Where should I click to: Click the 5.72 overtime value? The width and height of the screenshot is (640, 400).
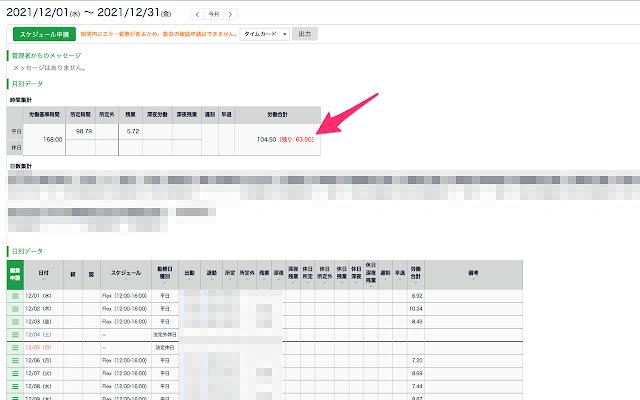pyautogui.click(x=133, y=131)
